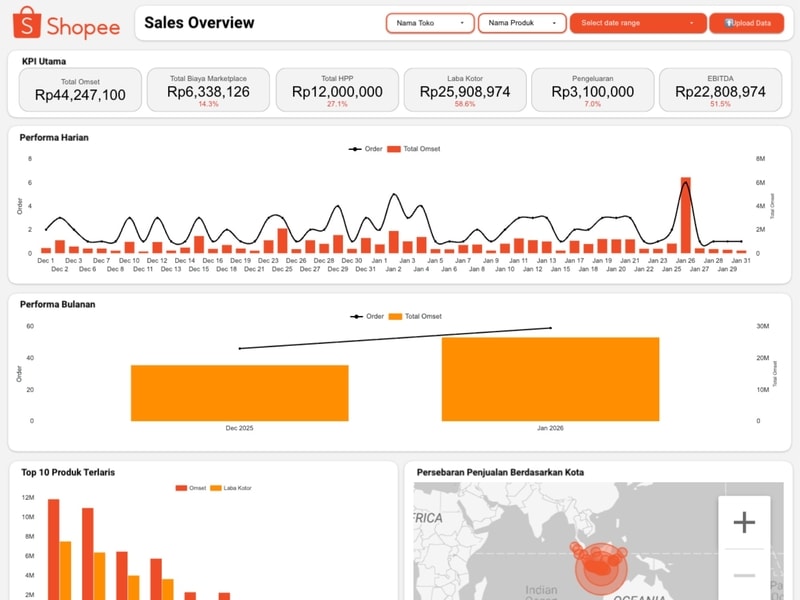Screen dimensions: 800x600
Task: Open the Nama Produk dropdown
Action: 522,23
